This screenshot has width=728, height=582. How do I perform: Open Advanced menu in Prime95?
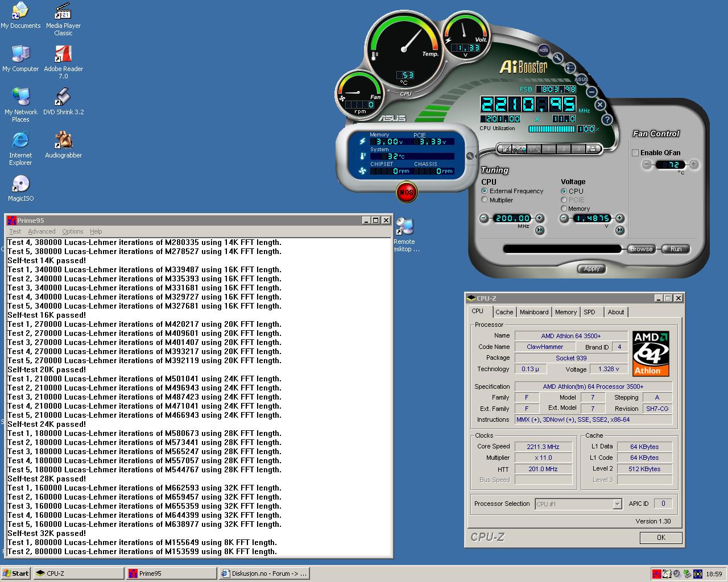point(42,231)
